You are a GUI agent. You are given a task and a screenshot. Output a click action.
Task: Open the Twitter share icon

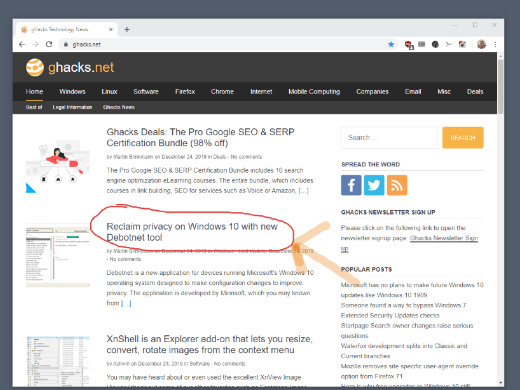click(x=374, y=185)
